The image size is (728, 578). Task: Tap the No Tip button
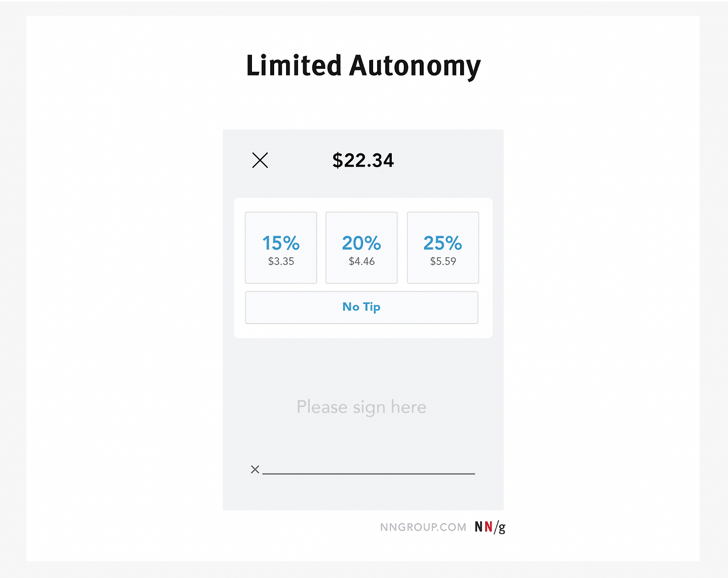click(361, 307)
